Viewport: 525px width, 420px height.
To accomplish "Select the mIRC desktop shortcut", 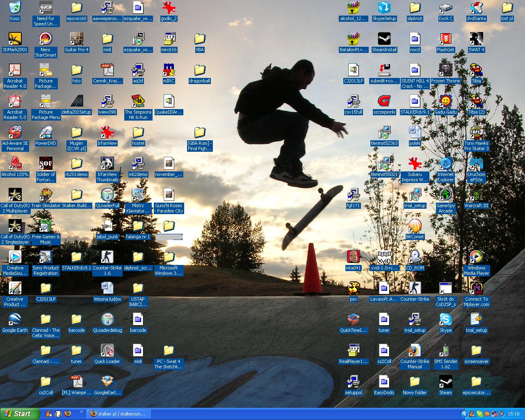I will pos(169,70).
